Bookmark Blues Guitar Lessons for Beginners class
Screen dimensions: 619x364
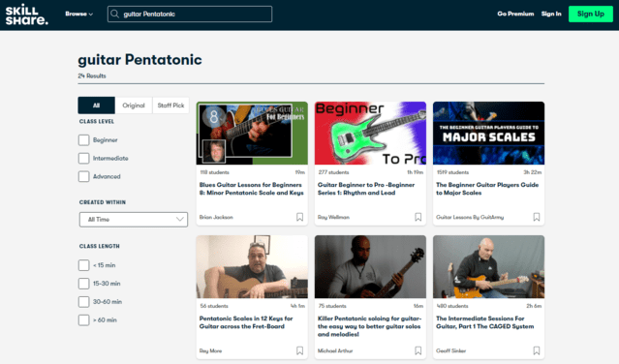(299, 217)
